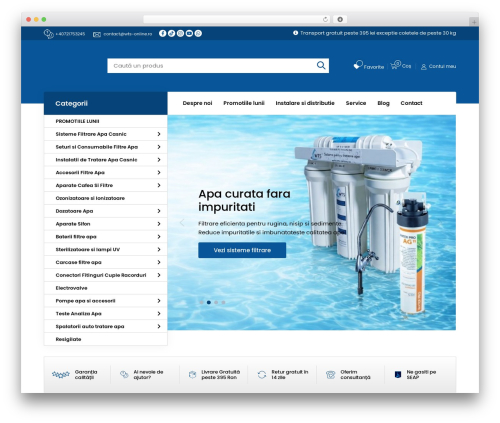Open Service menu item
Viewport: 500px width, 423px height.
pos(356,103)
